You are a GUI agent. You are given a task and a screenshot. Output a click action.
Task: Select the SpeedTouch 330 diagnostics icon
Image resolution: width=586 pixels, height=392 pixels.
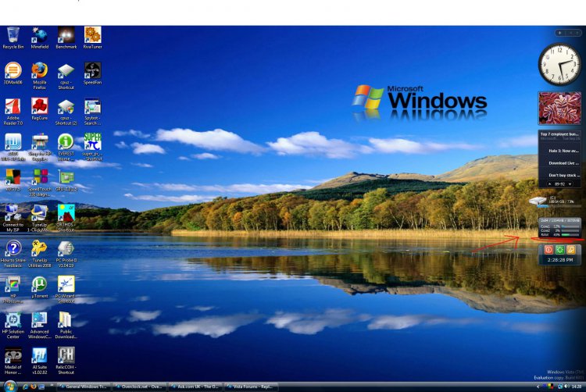(x=40, y=183)
